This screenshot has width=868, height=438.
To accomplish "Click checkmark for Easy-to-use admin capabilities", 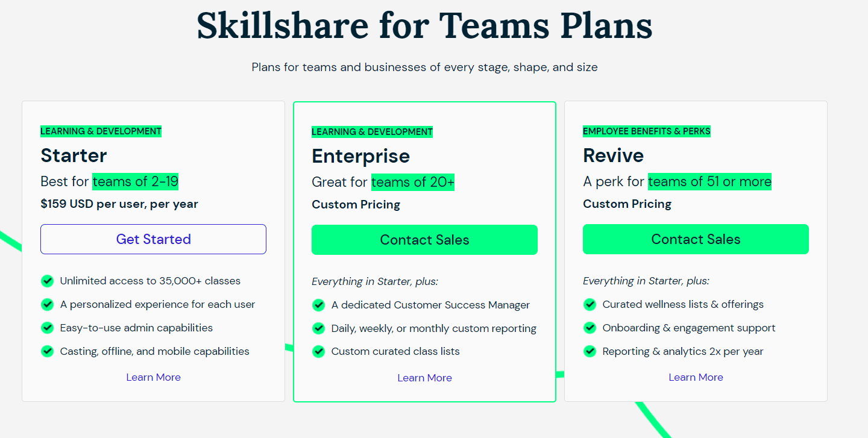I will pyautogui.click(x=47, y=328).
